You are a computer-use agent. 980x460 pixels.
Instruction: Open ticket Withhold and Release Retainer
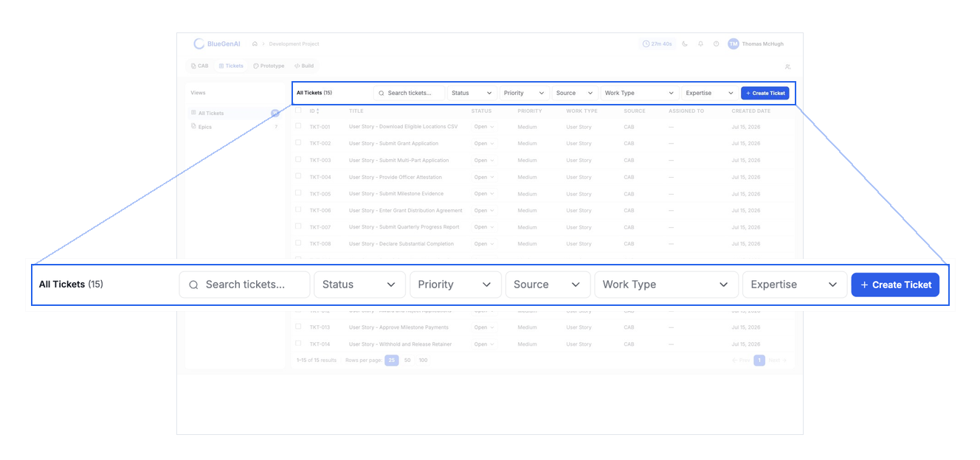tap(400, 344)
